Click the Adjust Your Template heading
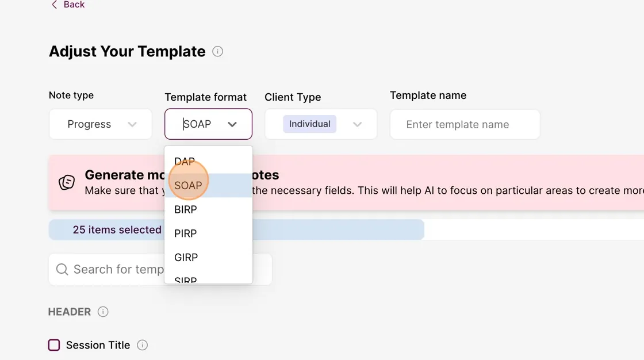644x360 pixels. pyautogui.click(x=127, y=51)
